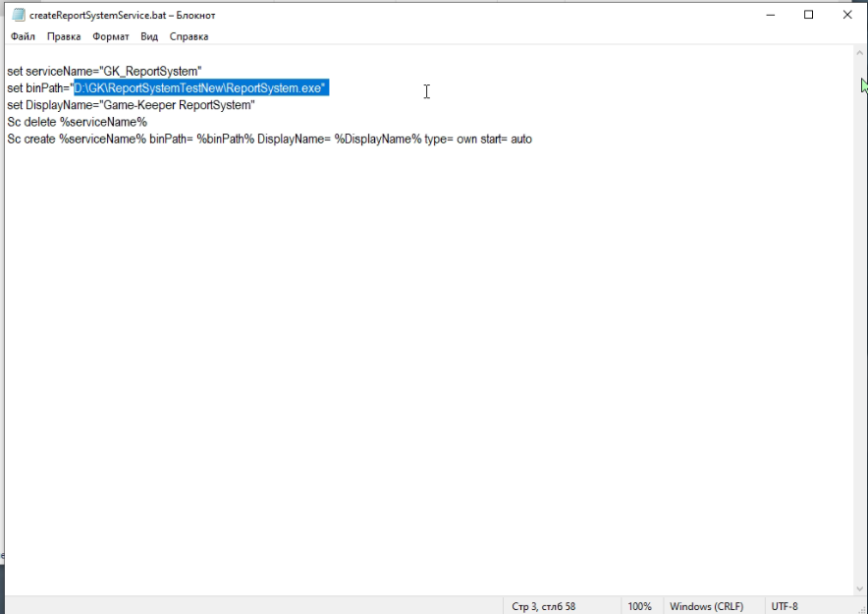Click the "set binPath=" text

(x=38, y=88)
